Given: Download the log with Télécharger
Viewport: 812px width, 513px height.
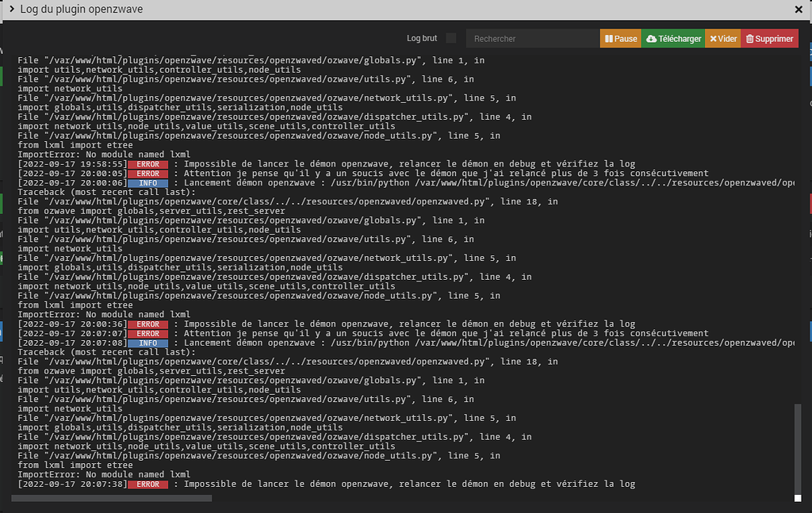Looking at the screenshot, I should [673, 37].
